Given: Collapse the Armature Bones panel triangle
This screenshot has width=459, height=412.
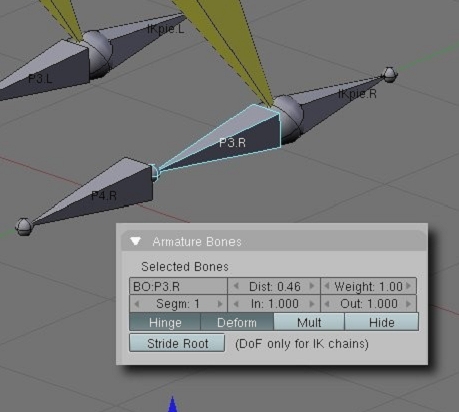Looking at the screenshot, I should (136, 241).
